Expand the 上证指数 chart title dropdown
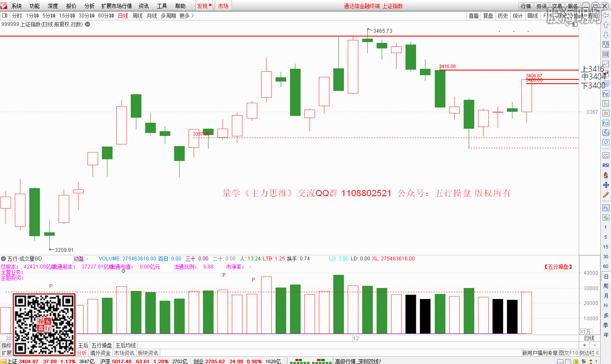Image resolution: width=611 pixels, height=364 pixels. (x=88, y=24)
